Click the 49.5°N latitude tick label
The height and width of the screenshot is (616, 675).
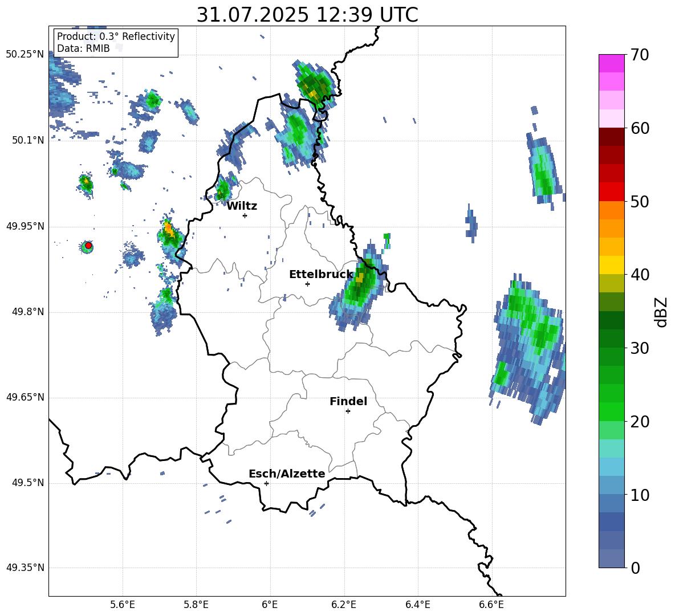(28, 483)
